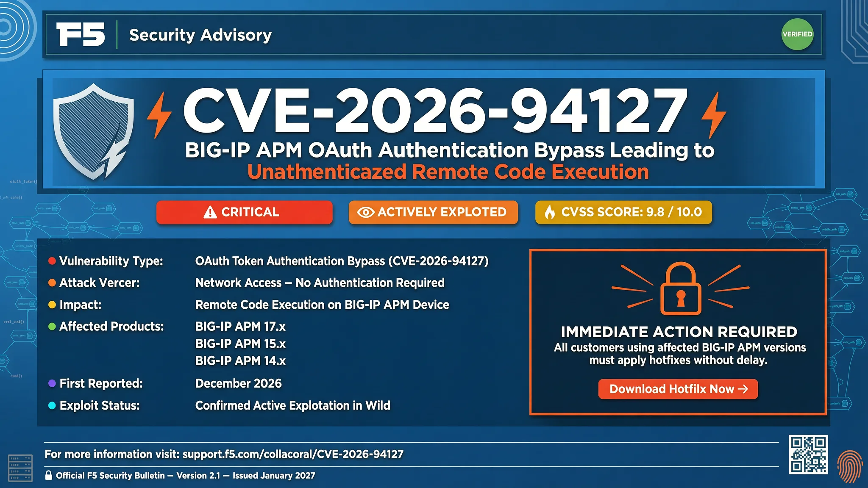Click the OAuth Token Authentication Bypass value
868x488 pixels.
point(342,261)
